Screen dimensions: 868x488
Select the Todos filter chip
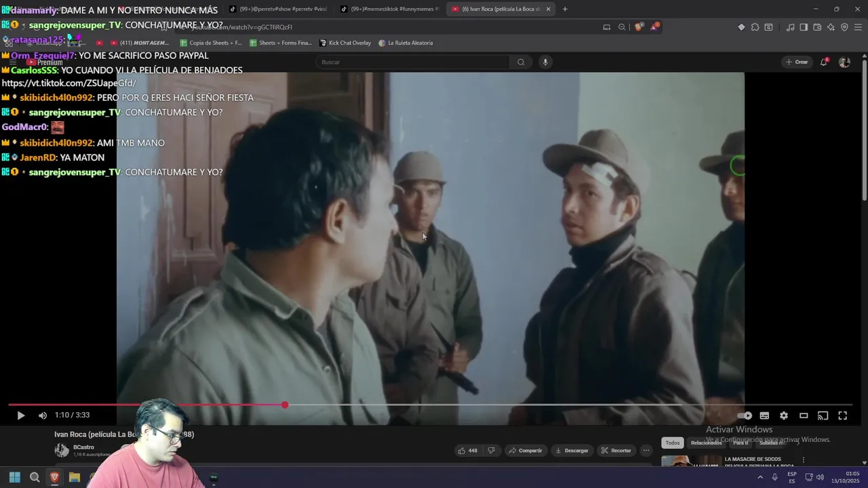click(x=672, y=443)
